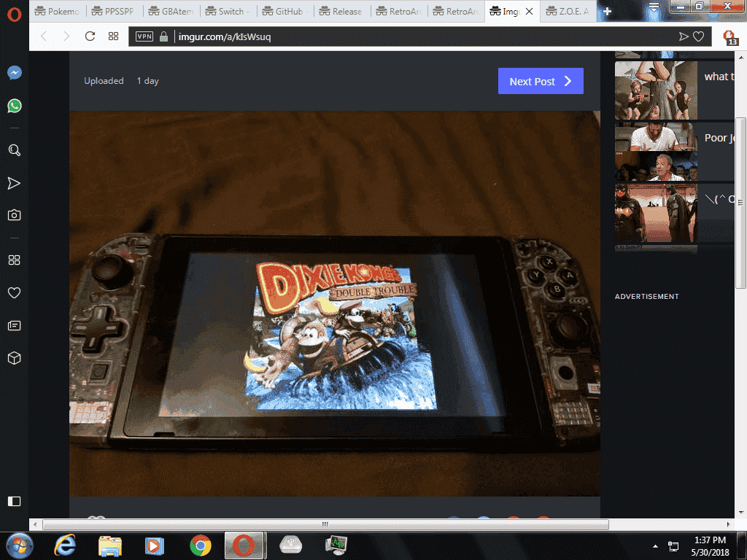This screenshot has width=747, height=560.
Task: View site security padlock info
Action: pyautogui.click(x=163, y=36)
